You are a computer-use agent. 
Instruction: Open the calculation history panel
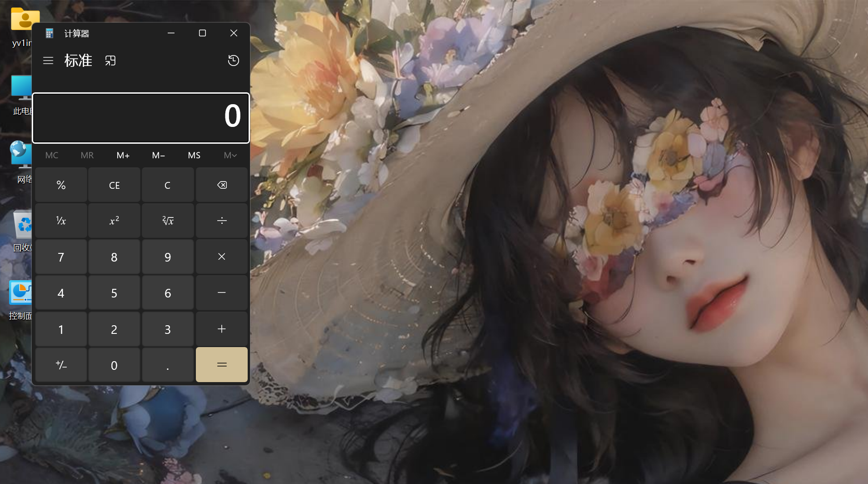(x=233, y=60)
